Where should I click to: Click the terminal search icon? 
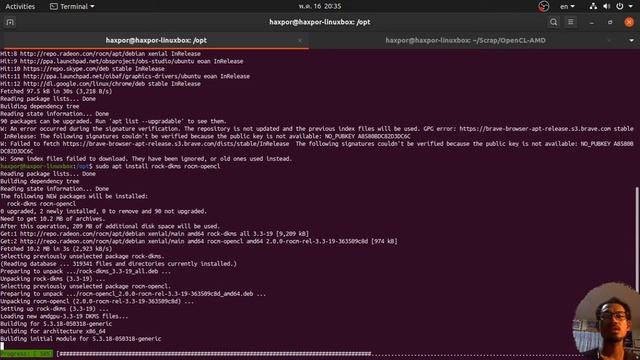point(553,22)
